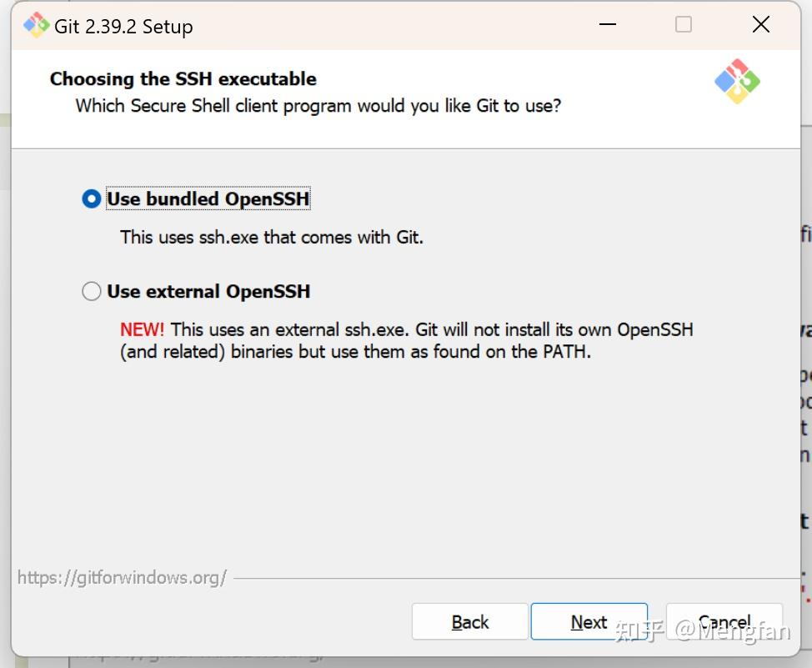Click the Use external OpenSSH label text
Screen dimensions: 812x668
(208, 291)
